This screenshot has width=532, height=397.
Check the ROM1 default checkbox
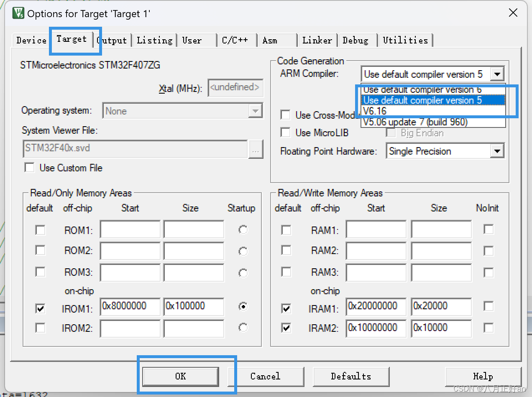coord(40,229)
